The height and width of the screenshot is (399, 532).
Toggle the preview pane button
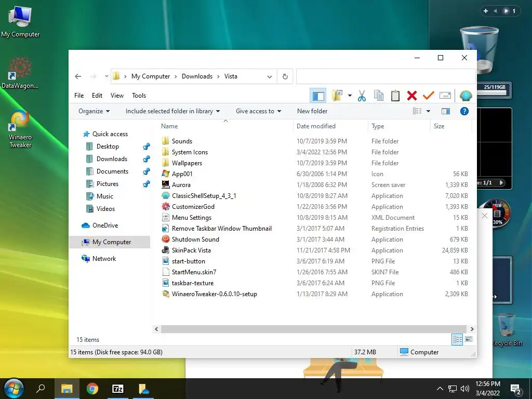point(445,111)
